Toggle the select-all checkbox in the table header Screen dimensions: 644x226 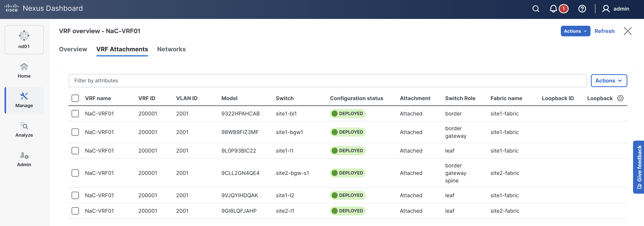(x=75, y=98)
